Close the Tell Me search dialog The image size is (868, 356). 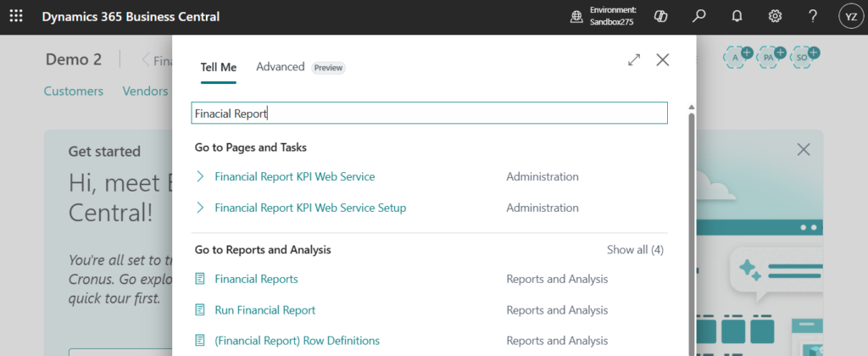[663, 59]
